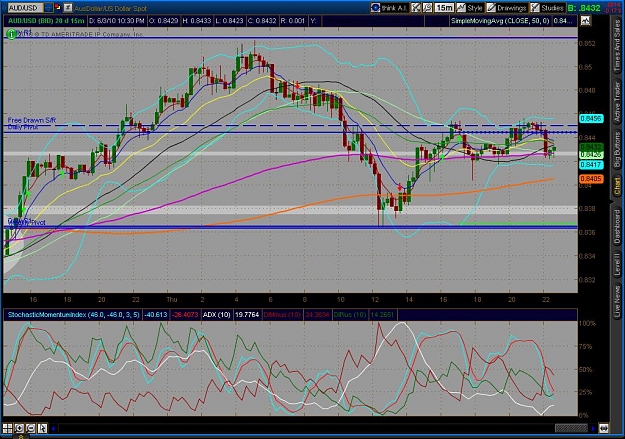Switch to the Dashboard side tab
The width and height of the screenshot is (625, 439).
pos(617,226)
